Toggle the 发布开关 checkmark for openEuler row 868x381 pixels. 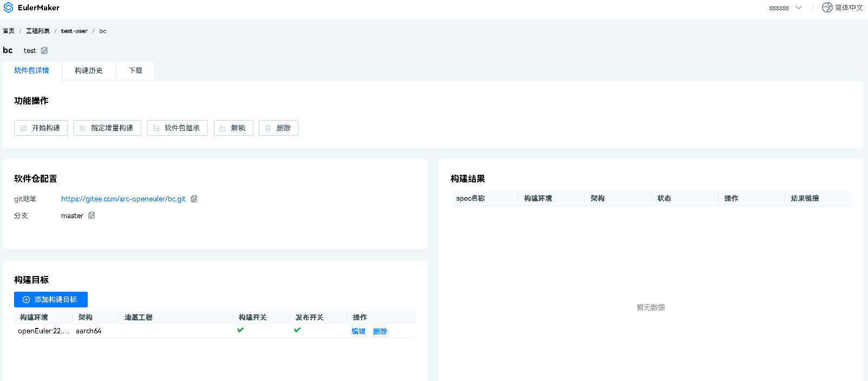tap(297, 330)
